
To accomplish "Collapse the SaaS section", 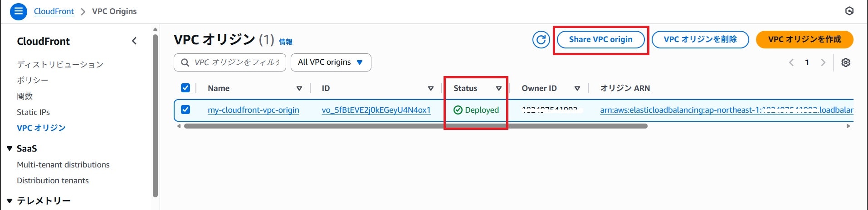I will (x=10, y=148).
